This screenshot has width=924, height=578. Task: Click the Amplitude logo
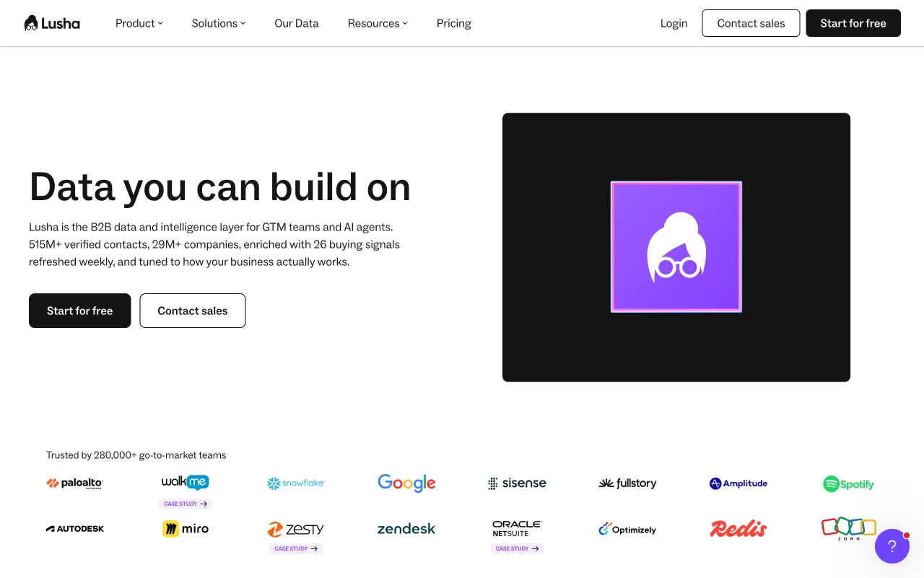pos(738,483)
